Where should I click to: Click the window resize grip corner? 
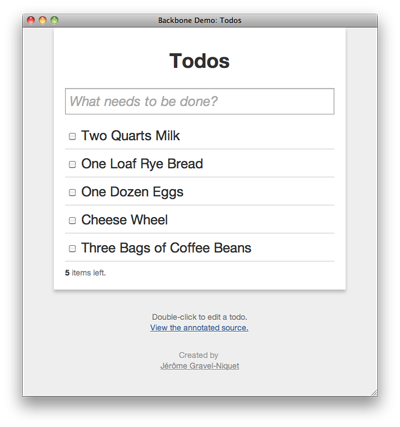click(x=374, y=393)
